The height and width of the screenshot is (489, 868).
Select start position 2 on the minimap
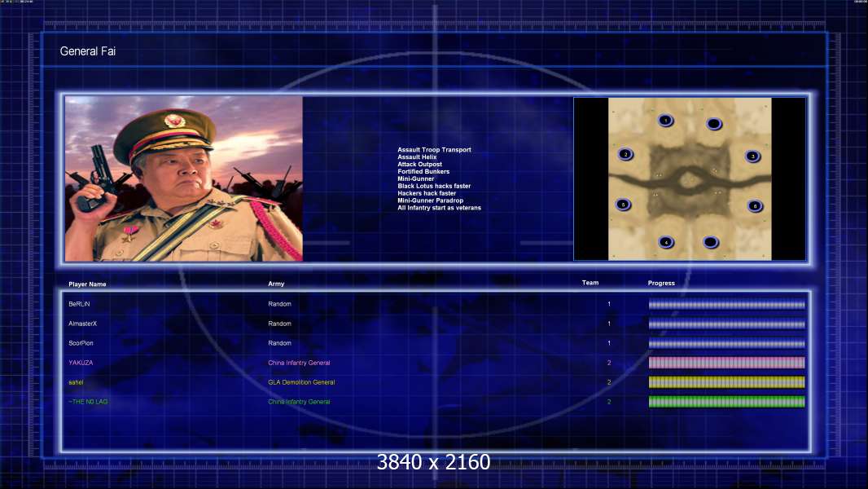click(x=625, y=155)
